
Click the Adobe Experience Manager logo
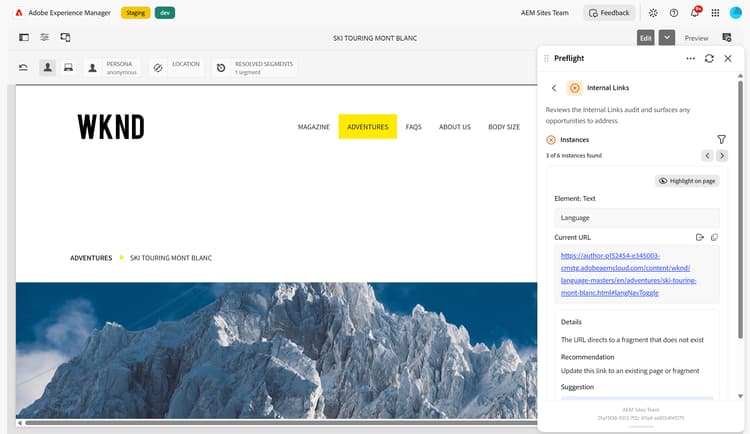pos(19,13)
